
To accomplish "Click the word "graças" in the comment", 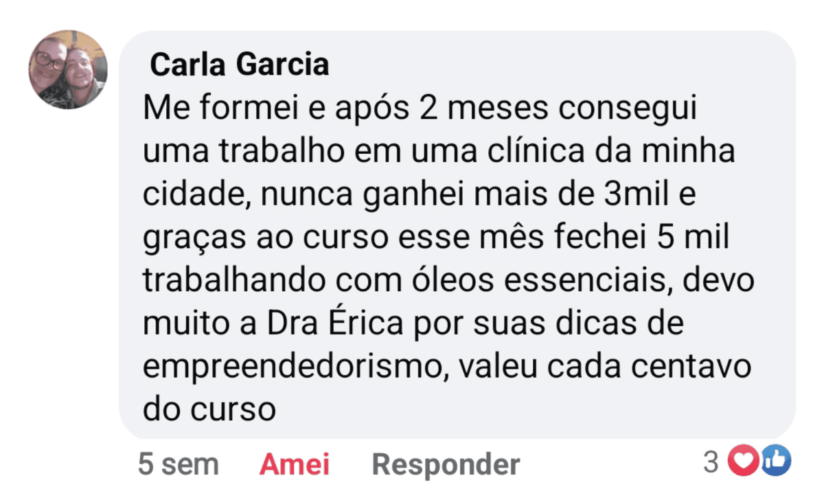I will (x=184, y=238).
